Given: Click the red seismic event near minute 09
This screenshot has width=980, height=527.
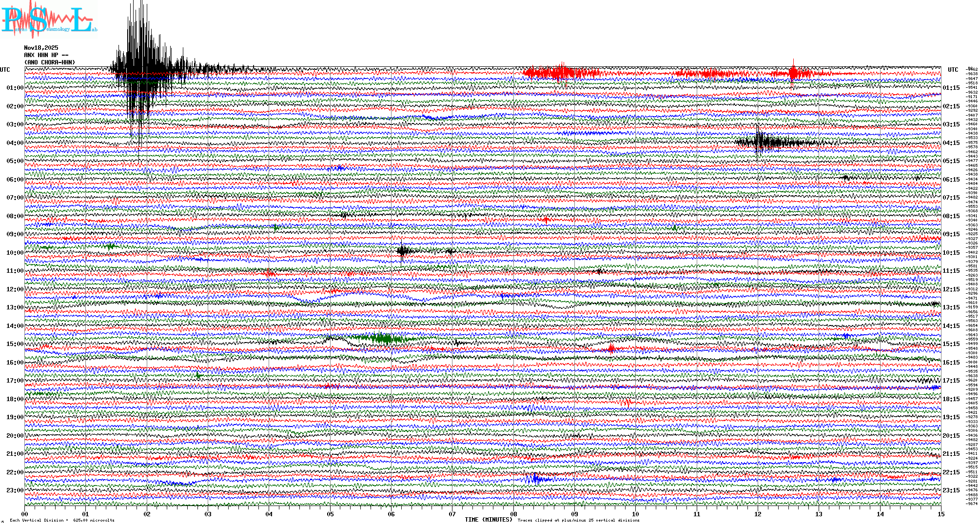Looking at the screenshot, I should [561, 73].
